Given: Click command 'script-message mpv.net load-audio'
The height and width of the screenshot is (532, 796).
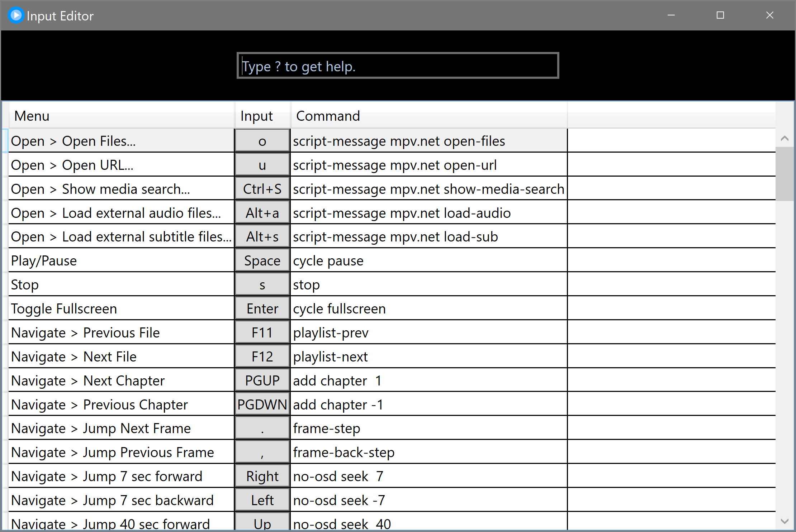Looking at the screenshot, I should tap(429, 213).
